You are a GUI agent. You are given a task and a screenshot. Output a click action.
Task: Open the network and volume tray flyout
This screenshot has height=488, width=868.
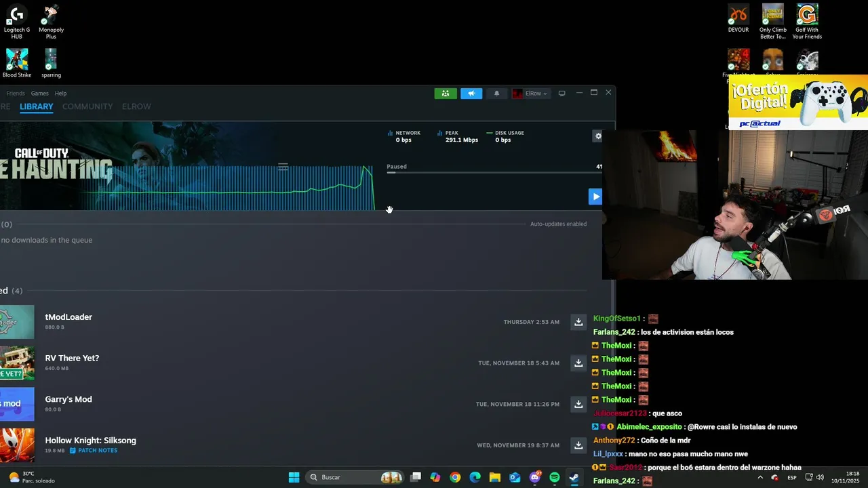click(814, 477)
